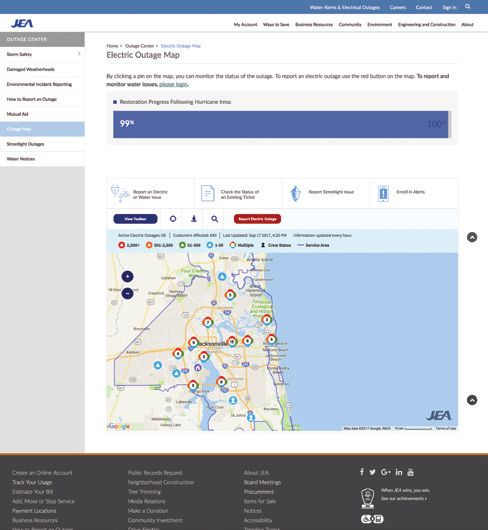488x530 pixels.
Task: Open the Twitter icon in footer
Action: coord(372,472)
